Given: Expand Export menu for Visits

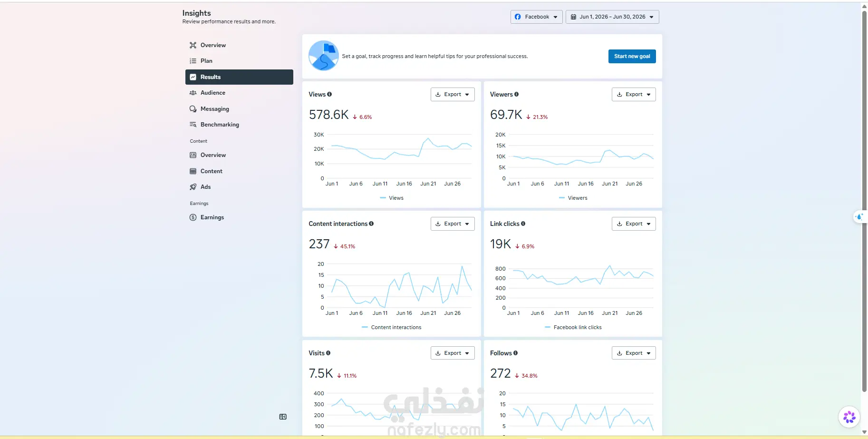Looking at the screenshot, I should pos(453,353).
